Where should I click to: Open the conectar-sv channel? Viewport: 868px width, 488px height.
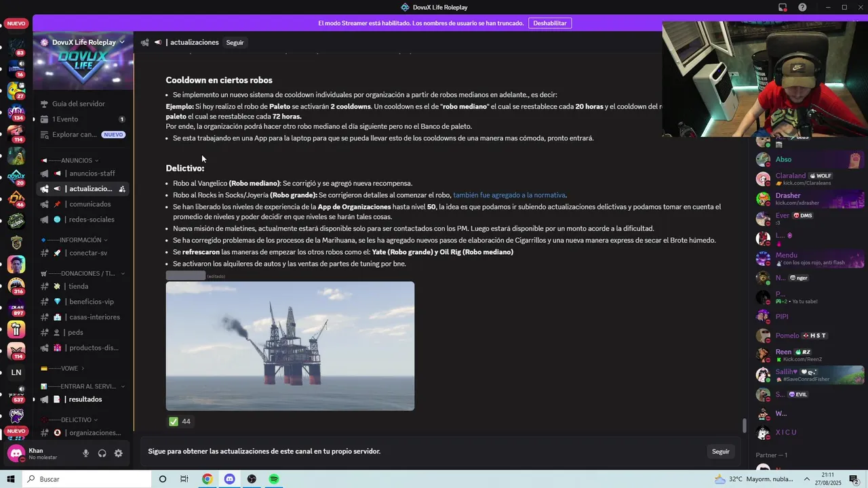click(x=83, y=253)
